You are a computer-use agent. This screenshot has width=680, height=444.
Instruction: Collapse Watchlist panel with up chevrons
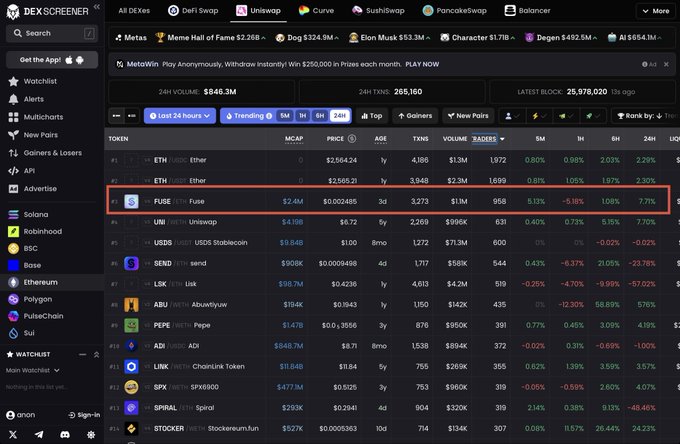click(96, 355)
